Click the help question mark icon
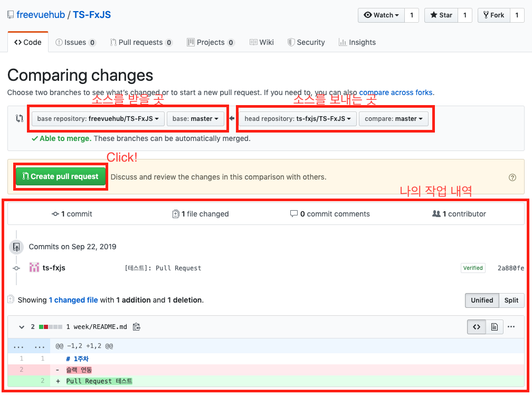The image size is (532, 395). [512, 177]
